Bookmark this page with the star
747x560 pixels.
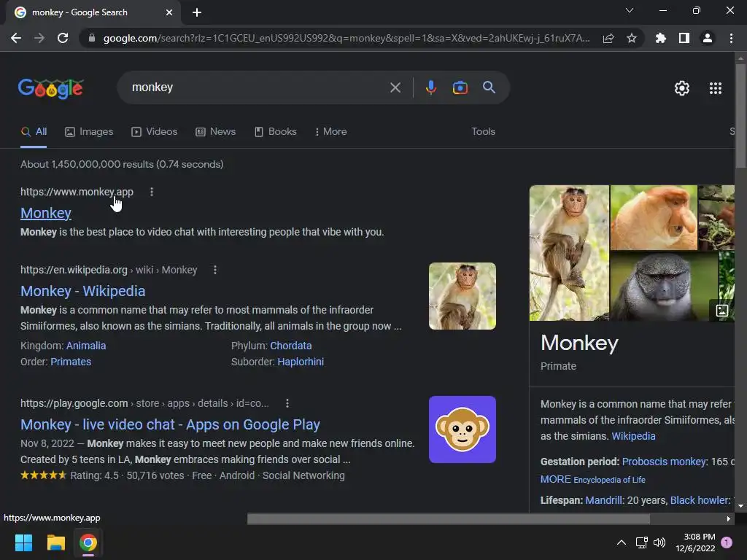pos(632,38)
